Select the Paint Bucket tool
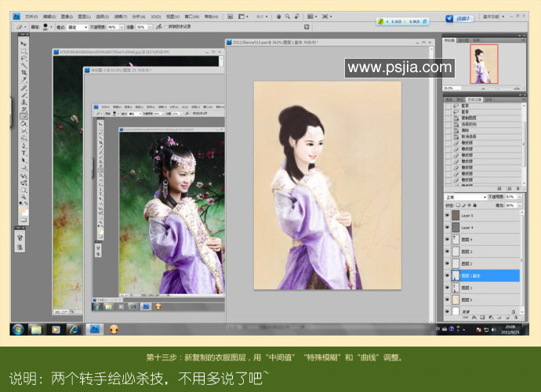Image resolution: width=541 pixels, height=392 pixels. [24, 124]
